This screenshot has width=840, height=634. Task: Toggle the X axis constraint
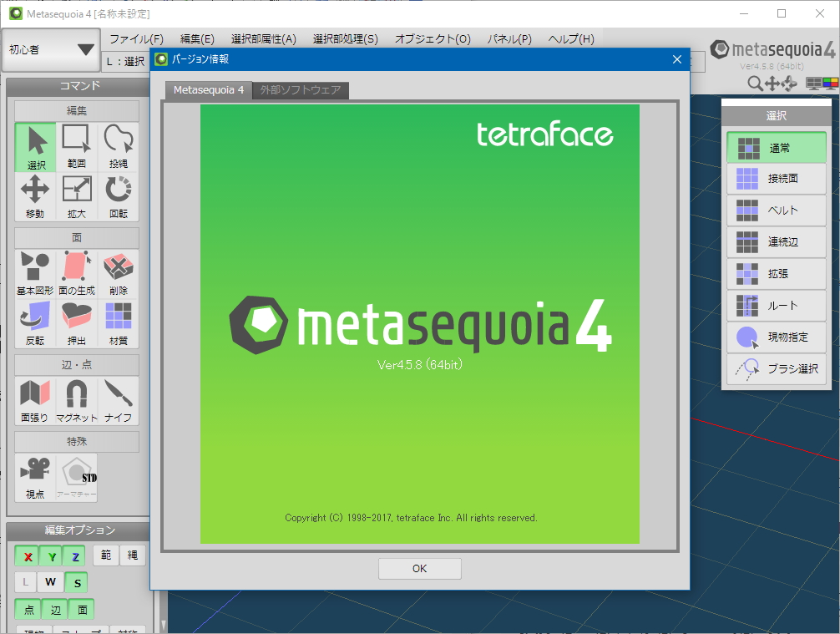tap(27, 555)
